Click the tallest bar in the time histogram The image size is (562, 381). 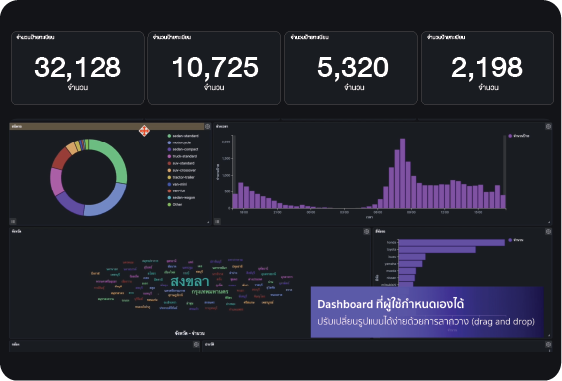(402, 173)
